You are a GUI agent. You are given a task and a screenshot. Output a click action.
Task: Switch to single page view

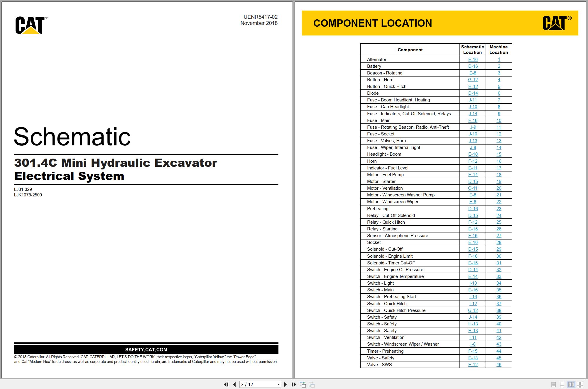pos(553,384)
